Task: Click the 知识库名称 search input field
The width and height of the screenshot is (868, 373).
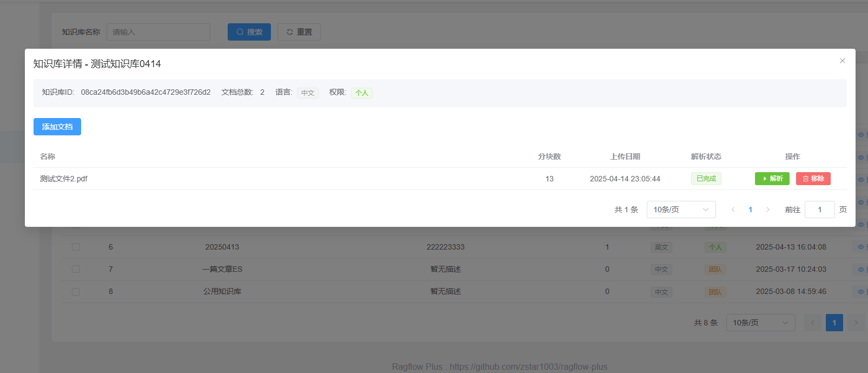Action: (158, 32)
